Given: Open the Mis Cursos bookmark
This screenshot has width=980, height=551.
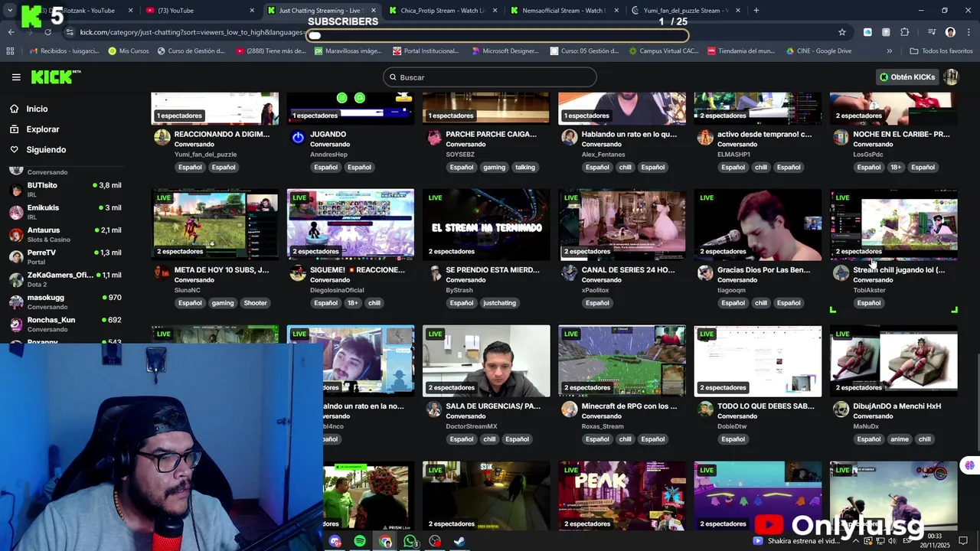Looking at the screenshot, I should click(x=129, y=51).
